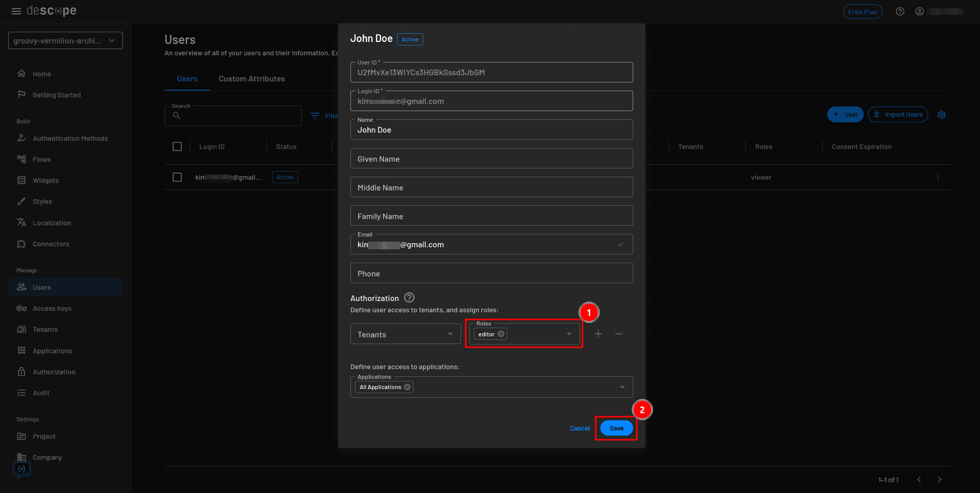
Task: Open Access Keys from the sidebar
Action: pos(52,308)
